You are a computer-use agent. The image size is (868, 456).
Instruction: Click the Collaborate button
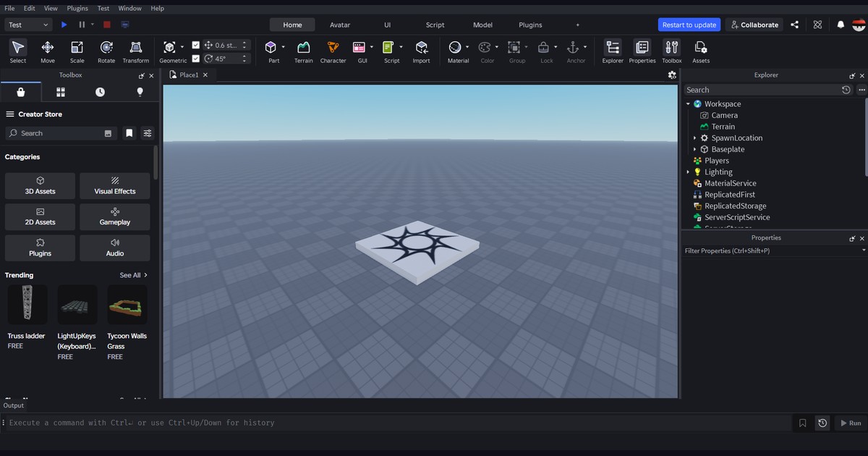point(754,25)
